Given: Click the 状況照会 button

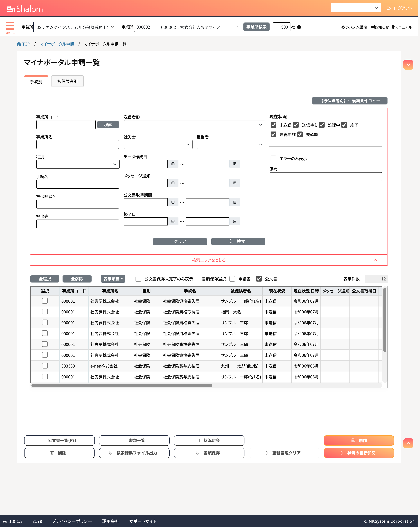Looking at the screenshot, I should (x=209, y=441).
